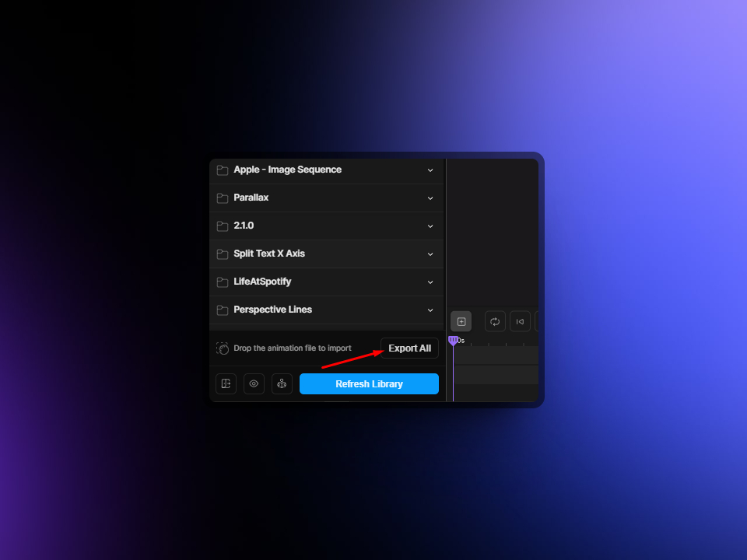The height and width of the screenshot is (560, 747).
Task: Toggle the eye visibility icon
Action: pos(254,383)
